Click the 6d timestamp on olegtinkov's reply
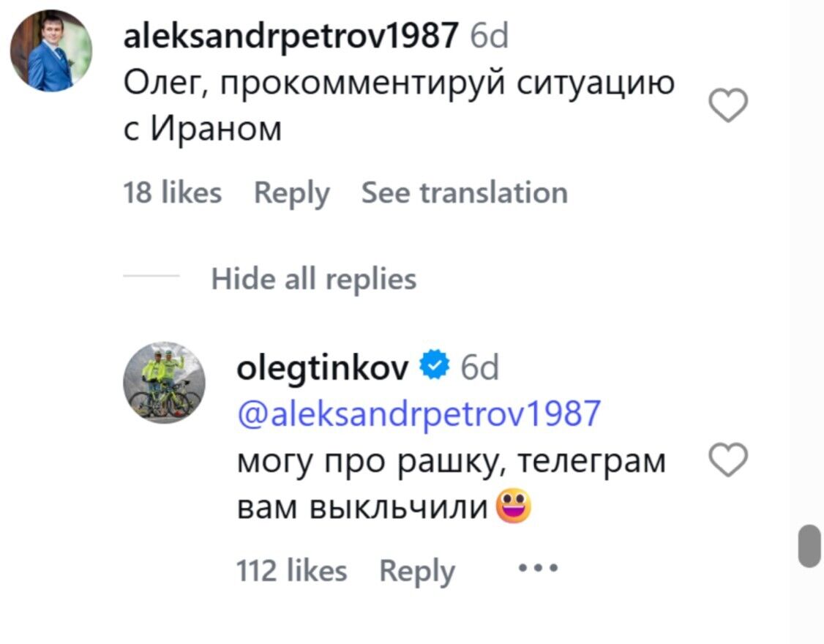 (480, 367)
